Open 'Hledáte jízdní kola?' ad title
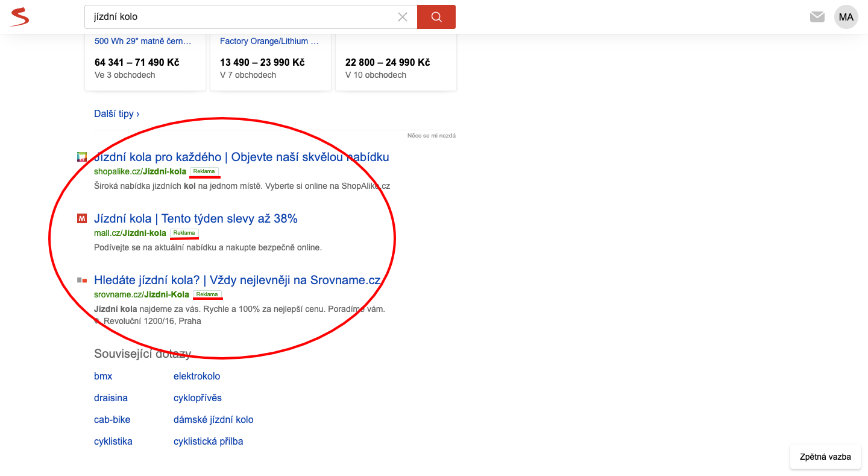 pos(237,280)
